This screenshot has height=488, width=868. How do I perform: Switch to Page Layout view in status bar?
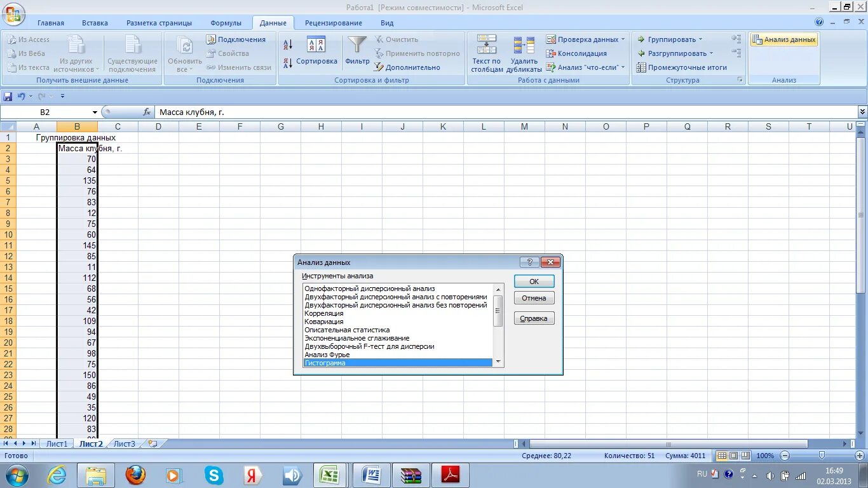tap(733, 456)
